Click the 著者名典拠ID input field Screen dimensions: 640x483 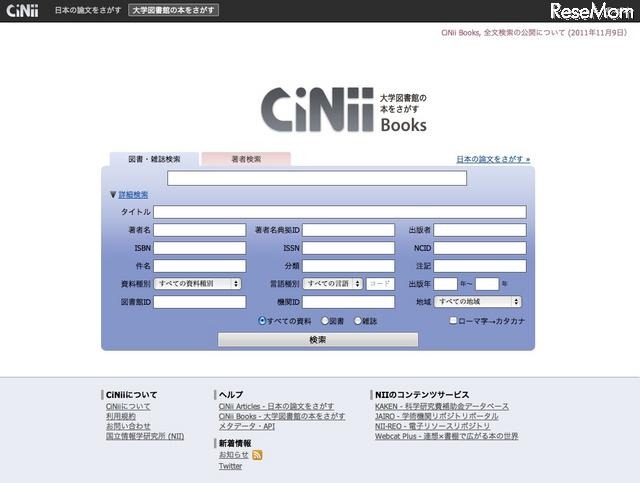349,230
